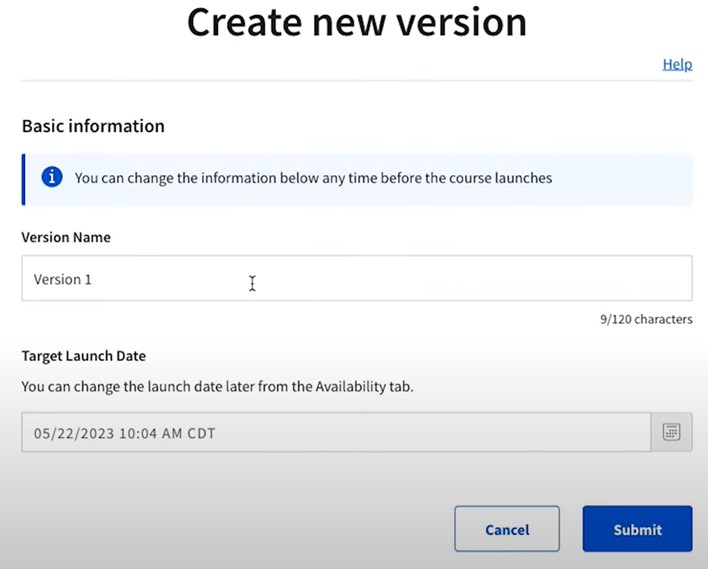This screenshot has height=569, width=708.
Task: Click blank area left of Cancel button
Action: pyautogui.click(x=250, y=529)
